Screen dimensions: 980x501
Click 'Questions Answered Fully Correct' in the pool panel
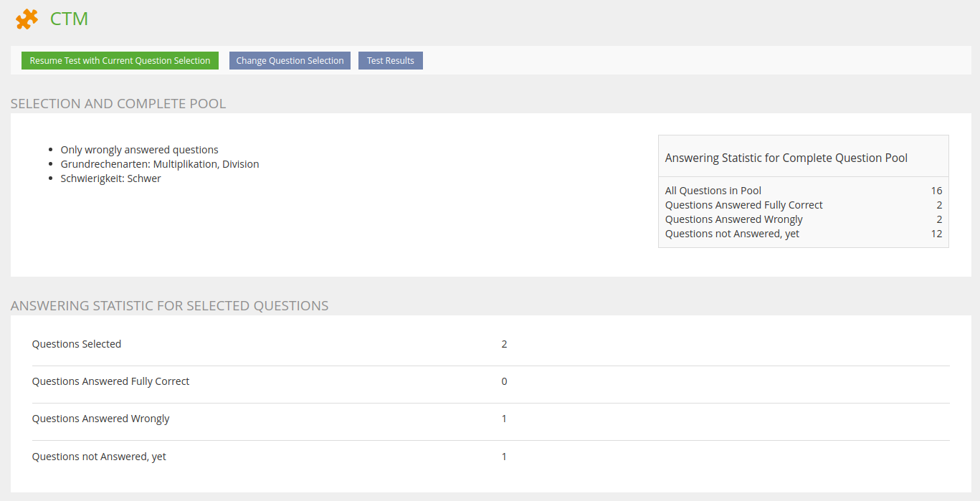click(743, 205)
